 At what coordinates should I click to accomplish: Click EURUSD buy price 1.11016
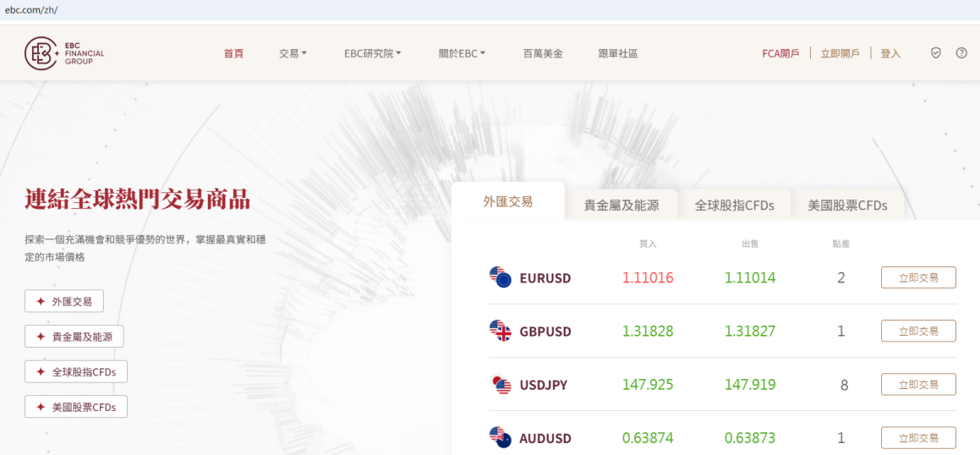pos(648,277)
